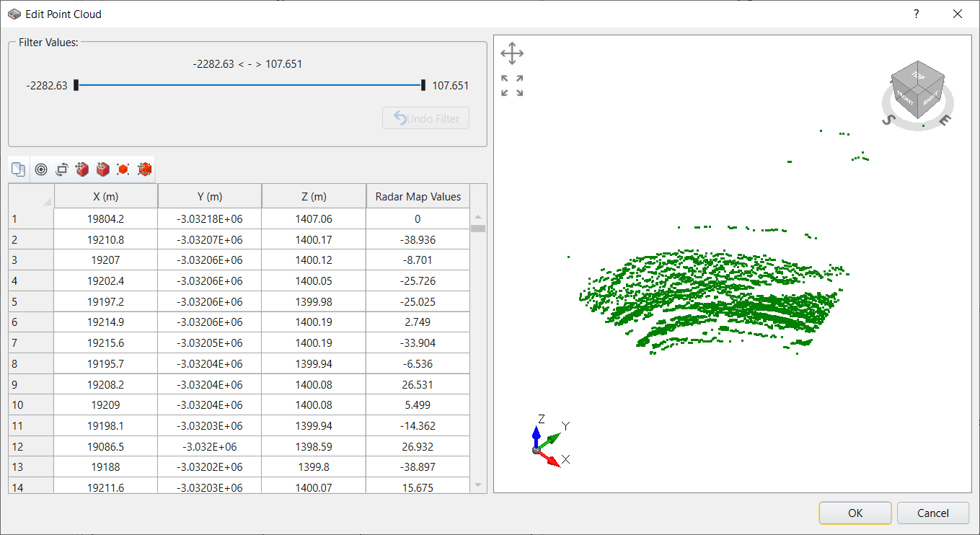Click table scrollbar down arrow
Image resolution: width=980 pixels, height=535 pixels.
pos(478,485)
